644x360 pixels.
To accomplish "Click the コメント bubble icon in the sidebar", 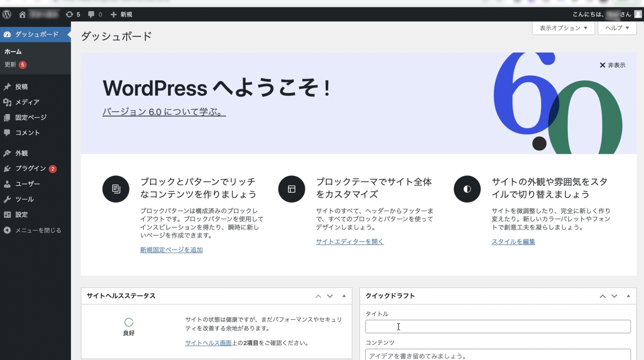I will coord(7,132).
